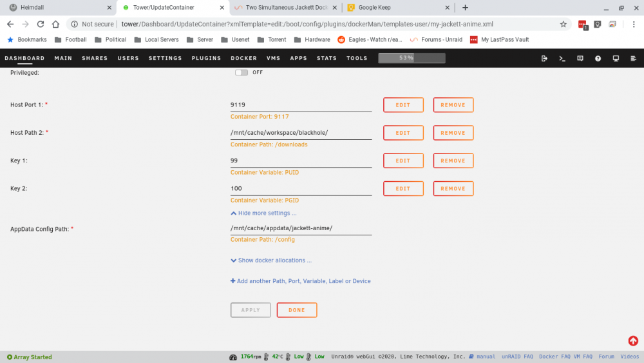Image resolution: width=644 pixels, height=363 pixels.
Task: Open a new browser tab
Action: [x=465, y=7]
